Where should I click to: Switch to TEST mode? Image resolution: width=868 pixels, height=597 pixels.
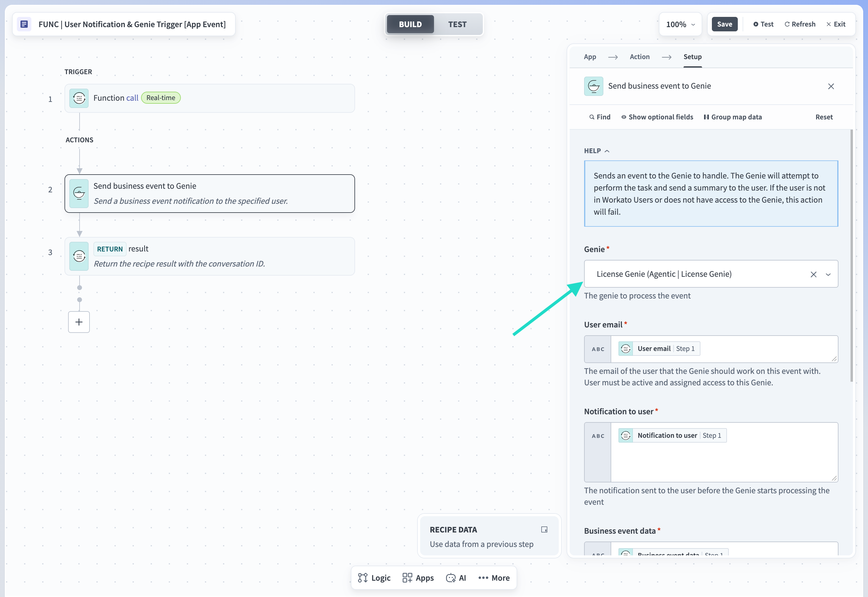pyautogui.click(x=457, y=24)
